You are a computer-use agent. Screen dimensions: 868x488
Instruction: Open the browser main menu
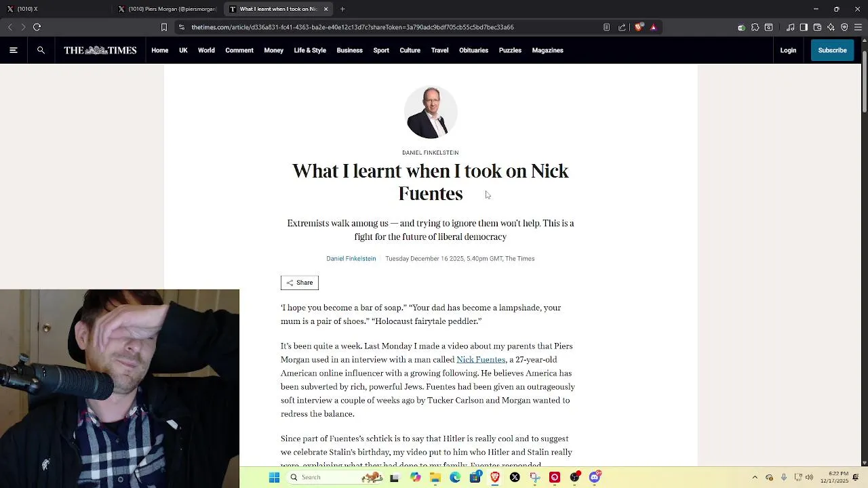click(858, 27)
